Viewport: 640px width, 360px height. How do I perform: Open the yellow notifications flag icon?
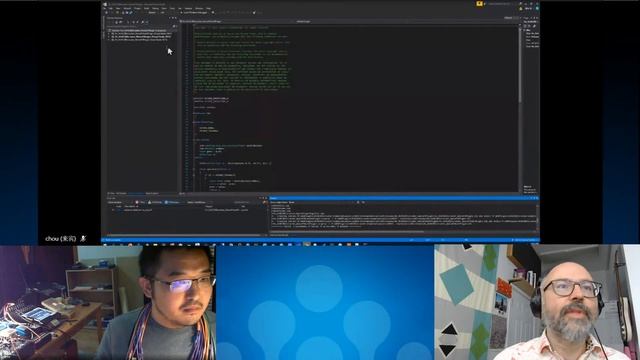point(480,4)
